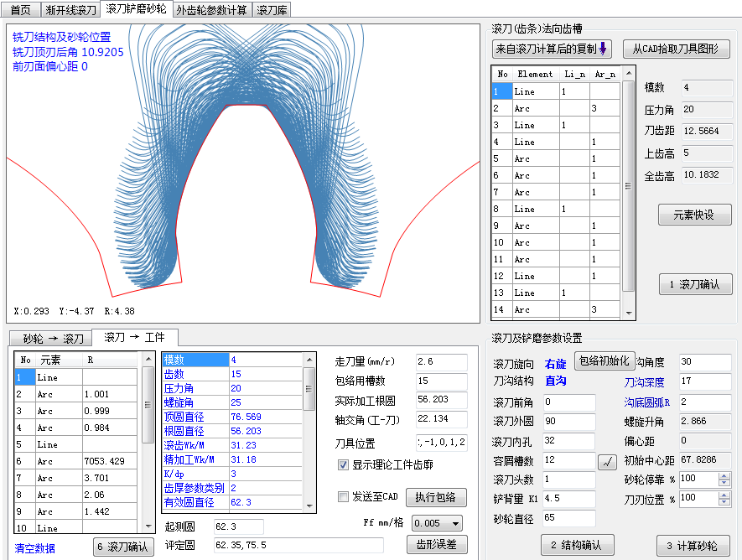Select row 14 Arc in tooth element table

coord(556,309)
